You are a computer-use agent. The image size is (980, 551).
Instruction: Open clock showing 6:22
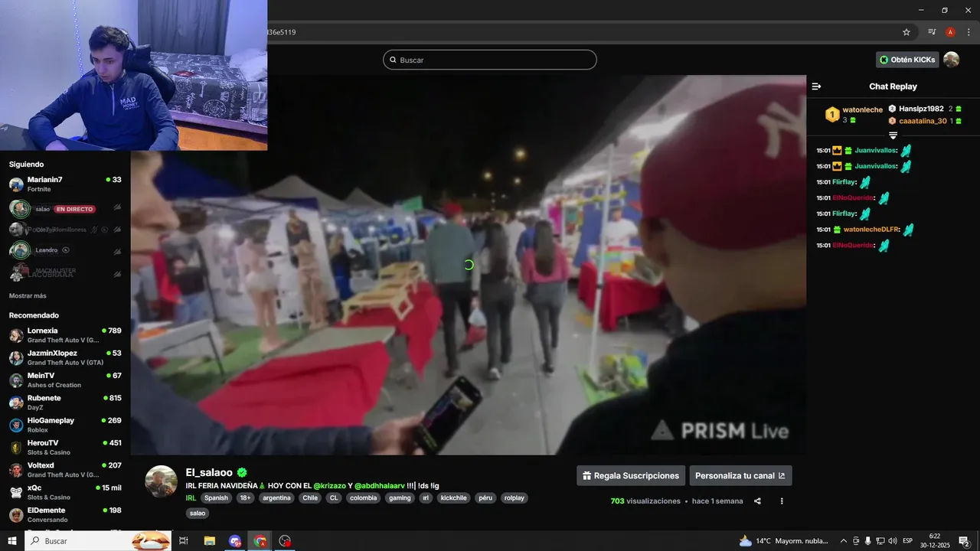[x=935, y=541]
